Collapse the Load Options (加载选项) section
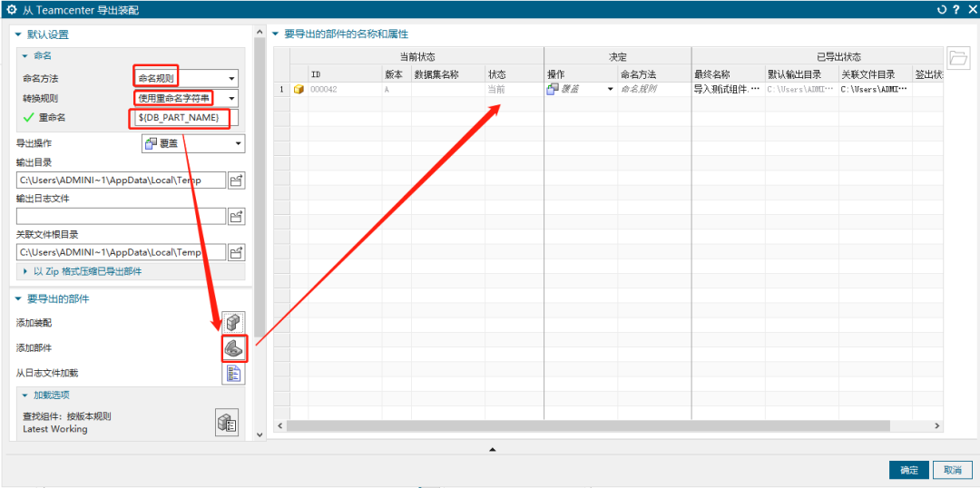 coord(25,395)
